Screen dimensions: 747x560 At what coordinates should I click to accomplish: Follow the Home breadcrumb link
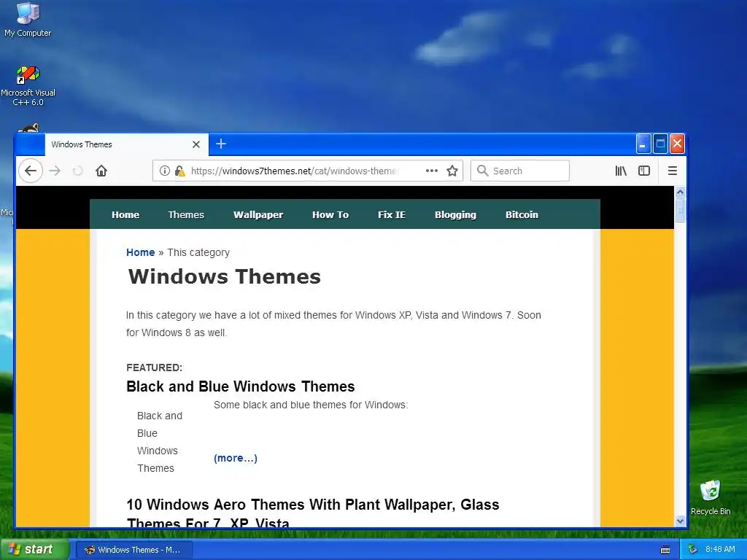[x=140, y=252]
